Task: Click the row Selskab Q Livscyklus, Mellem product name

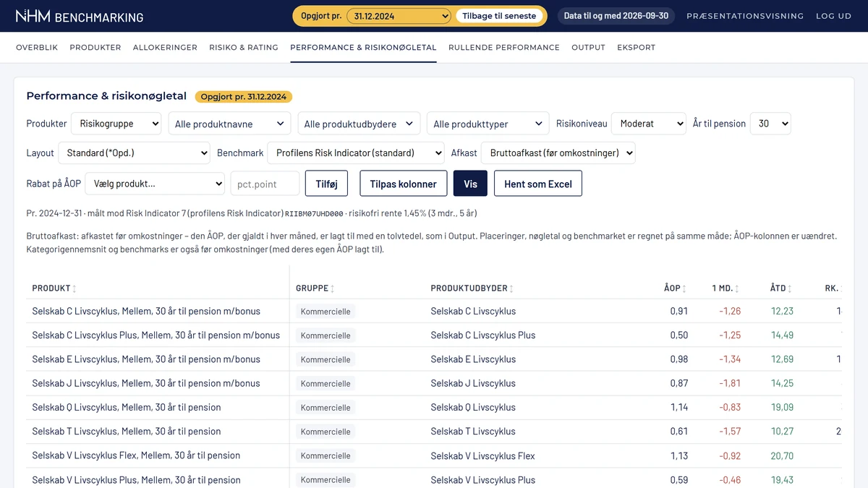Action: click(x=127, y=407)
